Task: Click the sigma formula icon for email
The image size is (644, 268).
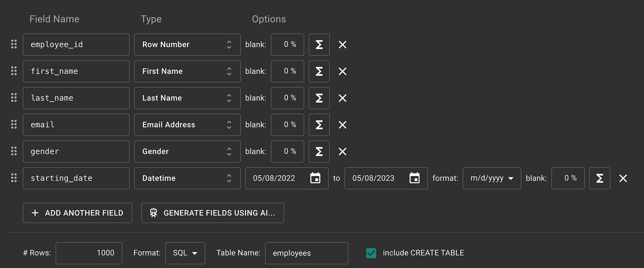Action: point(319,125)
